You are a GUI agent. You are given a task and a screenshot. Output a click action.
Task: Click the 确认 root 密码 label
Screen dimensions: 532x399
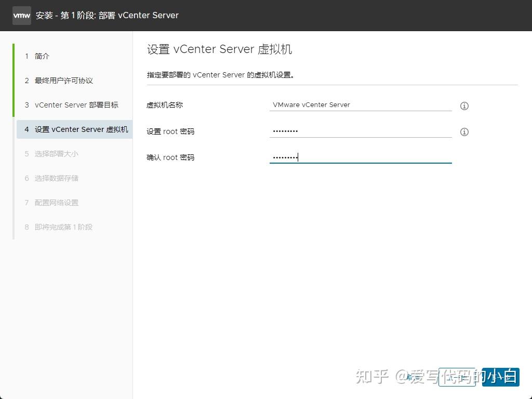pyautogui.click(x=170, y=157)
